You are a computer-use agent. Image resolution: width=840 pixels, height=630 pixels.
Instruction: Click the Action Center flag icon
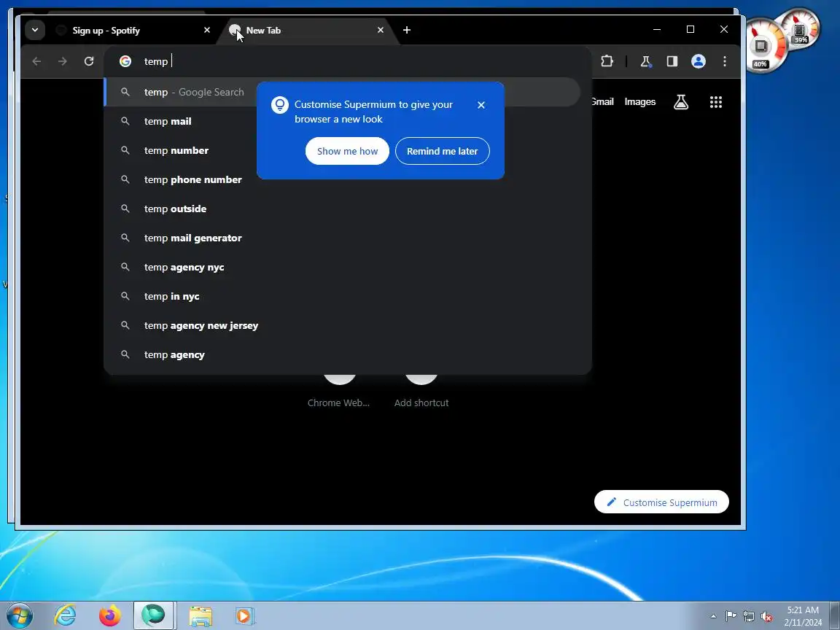pos(731,616)
